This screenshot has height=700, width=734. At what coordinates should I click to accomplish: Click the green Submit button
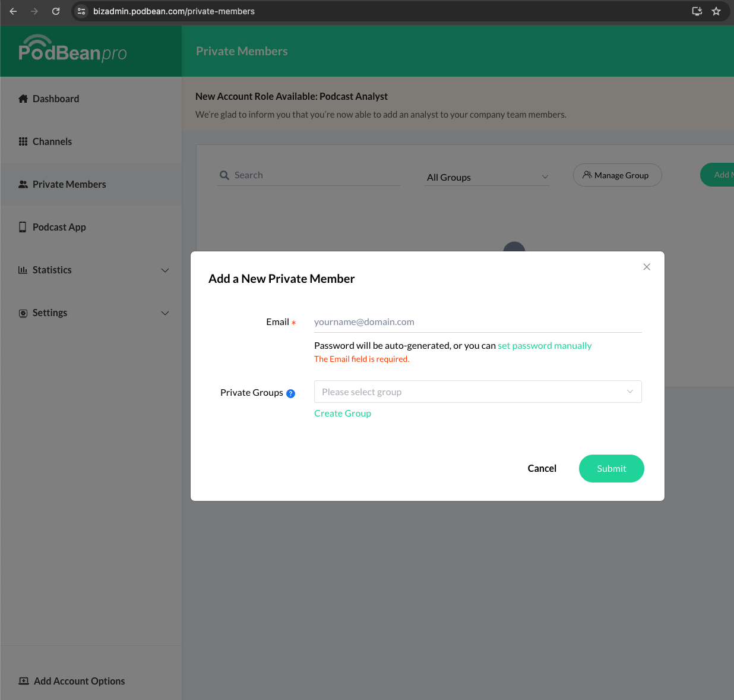click(x=611, y=468)
